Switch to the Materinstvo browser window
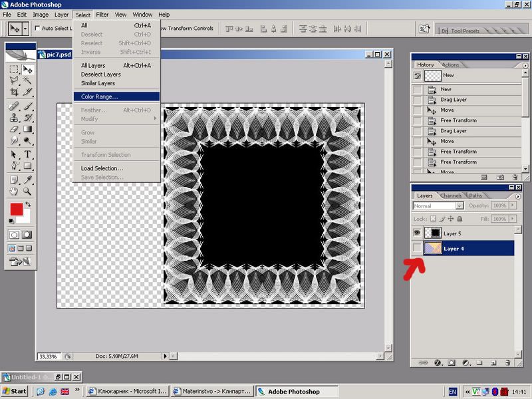The height and width of the screenshot is (399, 532). click(212, 391)
